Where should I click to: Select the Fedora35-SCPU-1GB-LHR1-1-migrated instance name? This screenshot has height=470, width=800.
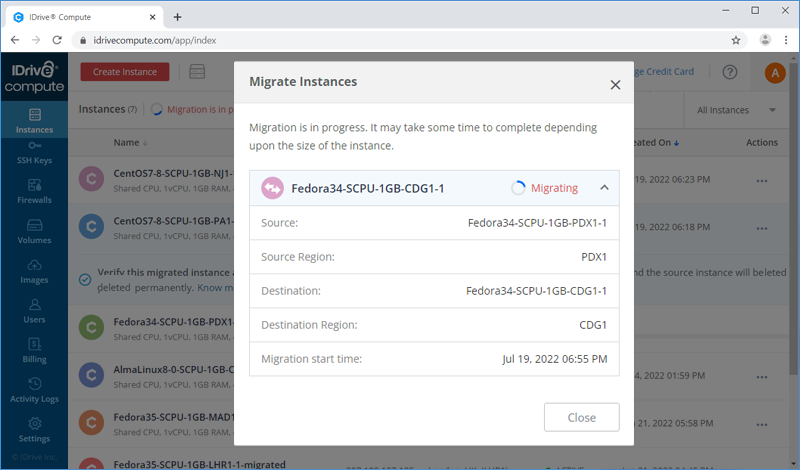coord(199,464)
